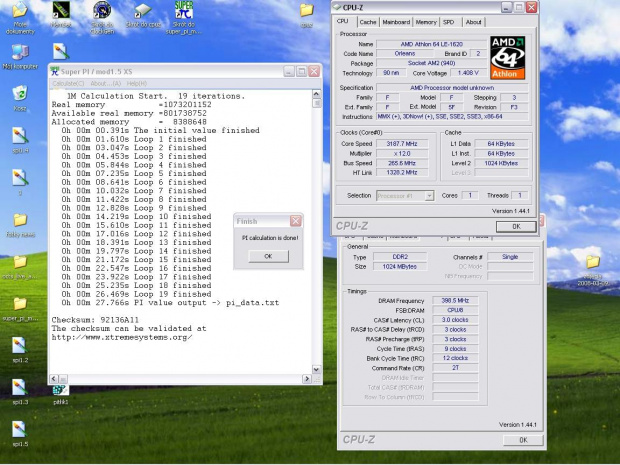Click the AMD Athlon 64 logo
The height and width of the screenshot is (465, 620).
pyautogui.click(x=508, y=58)
